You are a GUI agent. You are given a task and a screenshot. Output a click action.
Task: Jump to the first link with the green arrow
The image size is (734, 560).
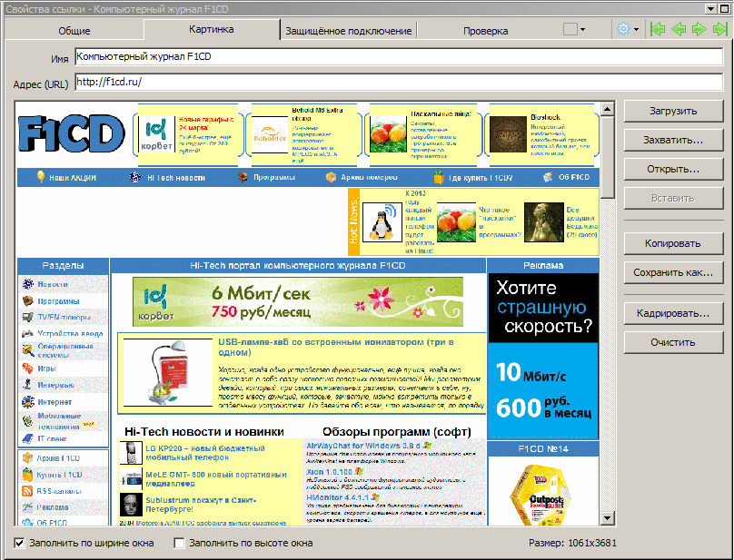[x=658, y=29]
